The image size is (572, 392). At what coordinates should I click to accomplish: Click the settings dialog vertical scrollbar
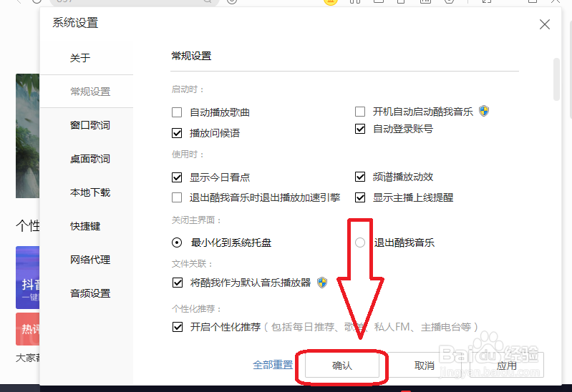556,79
